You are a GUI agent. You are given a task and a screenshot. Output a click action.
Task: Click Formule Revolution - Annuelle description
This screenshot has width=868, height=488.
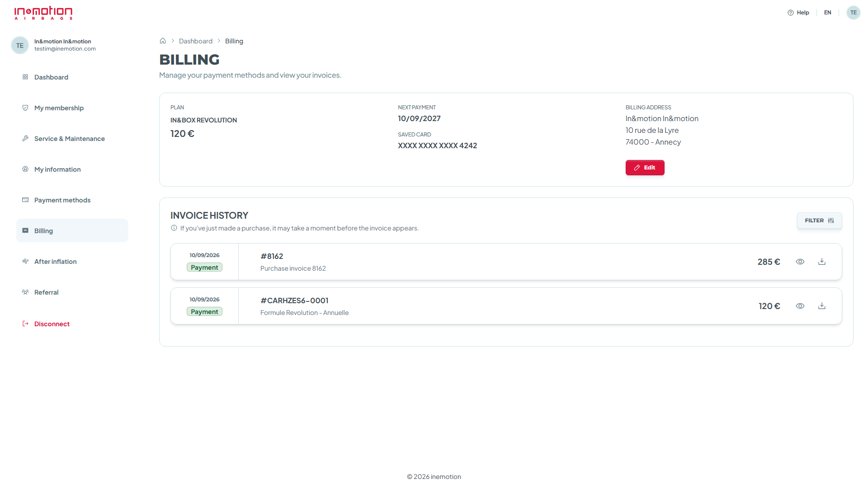[304, 313]
